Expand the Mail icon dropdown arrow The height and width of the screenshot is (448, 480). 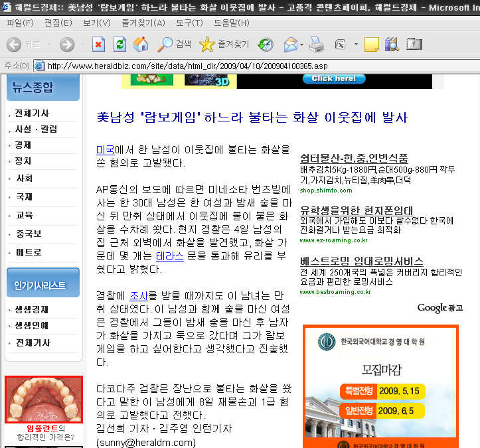(x=302, y=45)
